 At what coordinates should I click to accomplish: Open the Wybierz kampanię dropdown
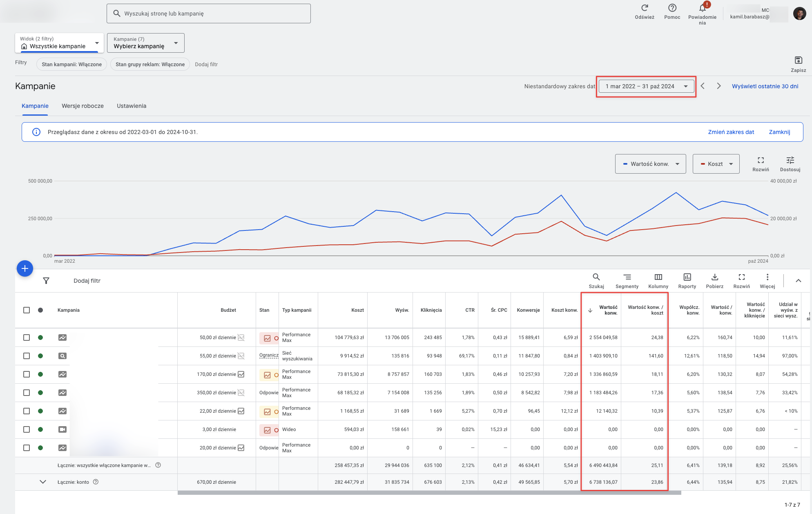146,43
